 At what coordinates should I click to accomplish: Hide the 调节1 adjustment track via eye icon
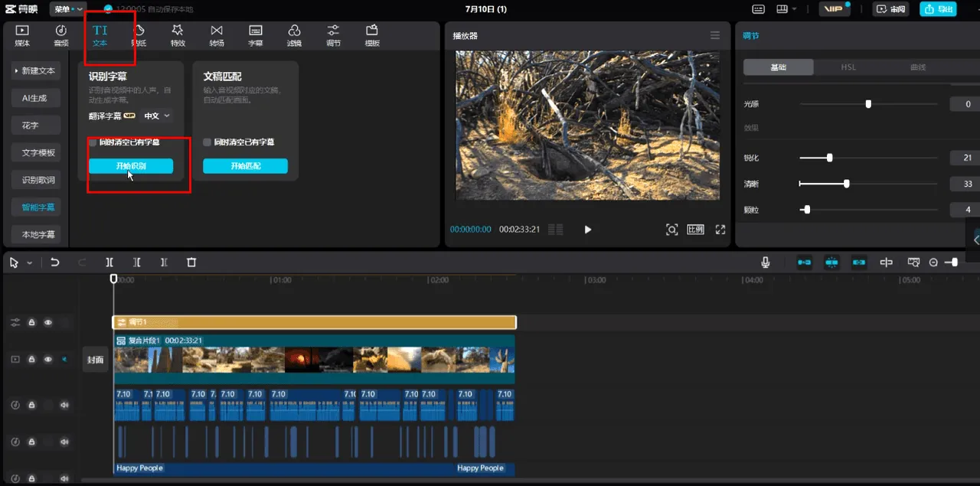(x=48, y=322)
